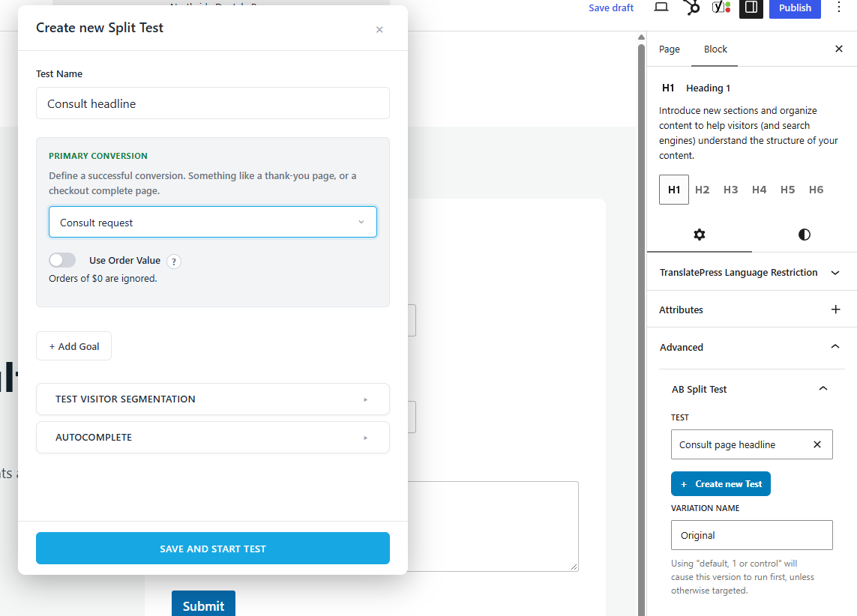Click the scrollbar up arrow

(641, 37)
